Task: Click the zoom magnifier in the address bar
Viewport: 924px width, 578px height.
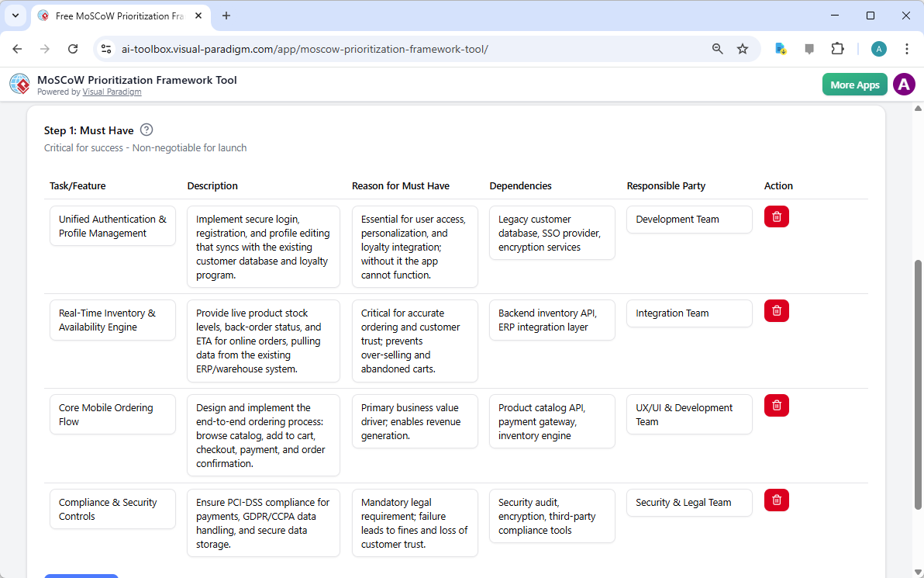Action: pyautogui.click(x=717, y=48)
